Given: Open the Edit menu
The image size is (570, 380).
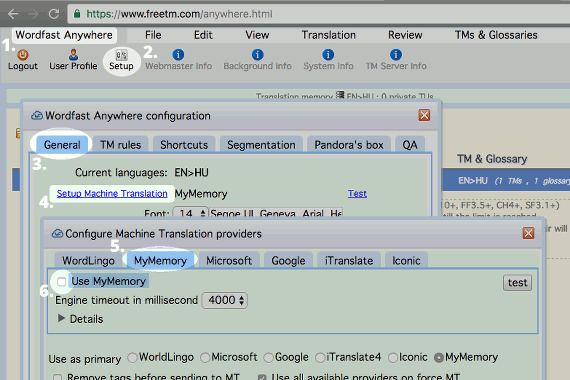Looking at the screenshot, I should [203, 35].
